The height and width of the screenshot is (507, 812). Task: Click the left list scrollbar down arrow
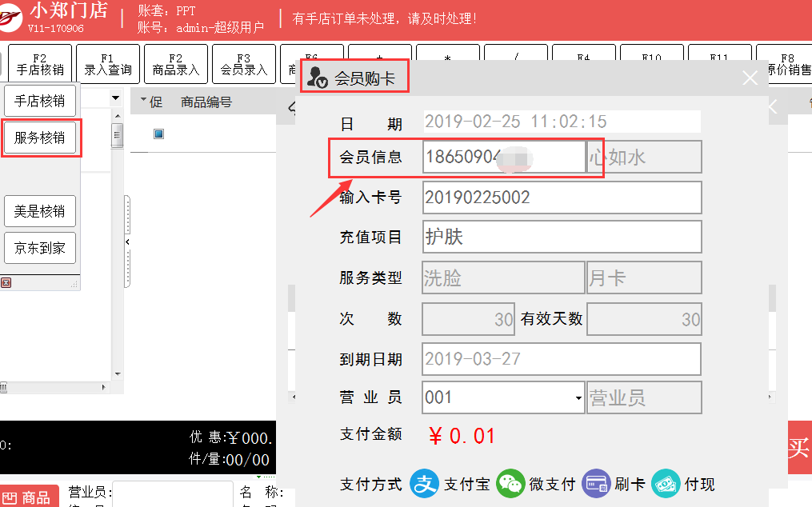[118, 374]
